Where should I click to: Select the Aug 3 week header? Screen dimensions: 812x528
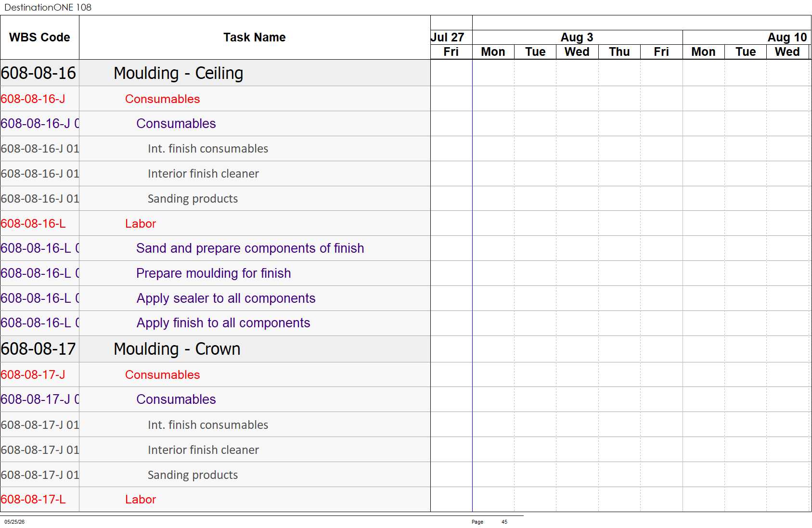tap(577, 38)
